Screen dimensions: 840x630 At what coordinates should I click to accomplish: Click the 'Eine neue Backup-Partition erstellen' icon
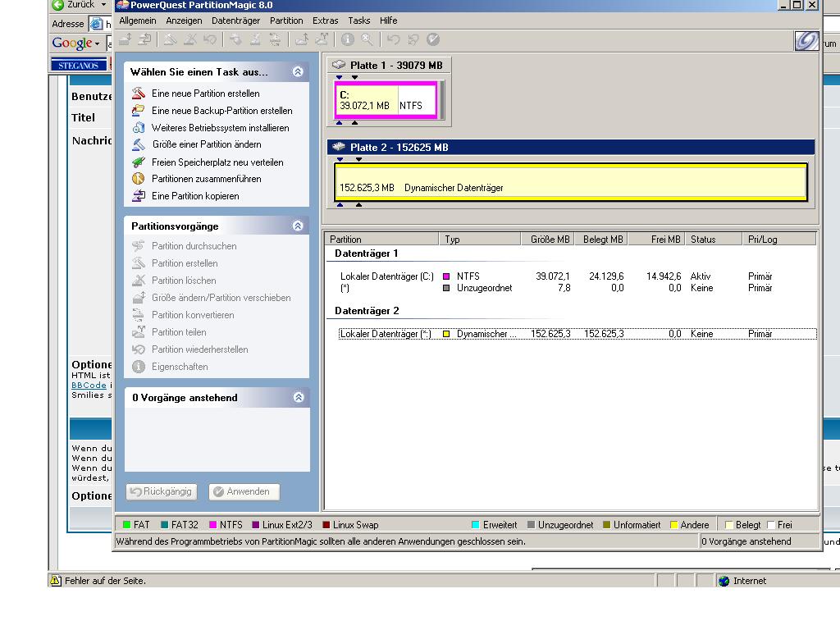pos(139,111)
